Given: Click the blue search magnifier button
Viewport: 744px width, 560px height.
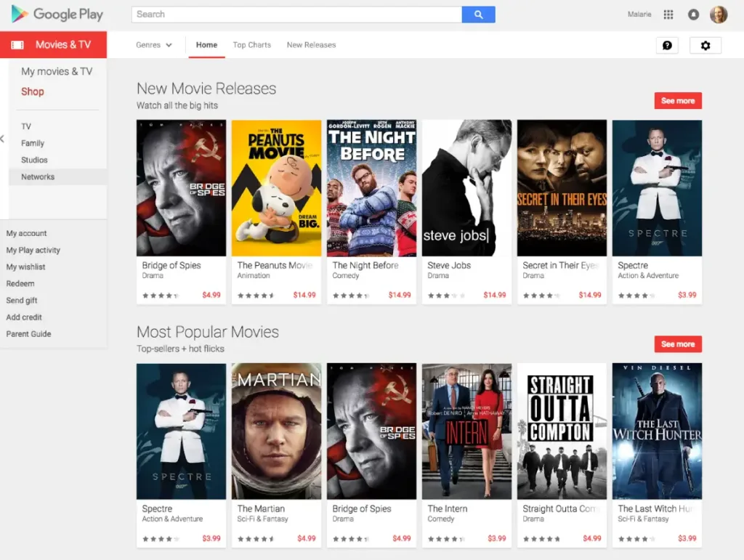Looking at the screenshot, I should point(478,15).
